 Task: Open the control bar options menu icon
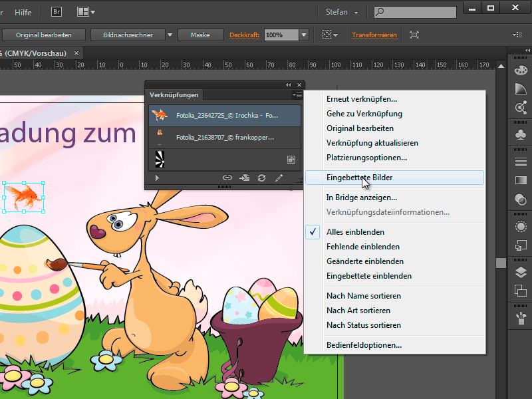tap(517, 35)
